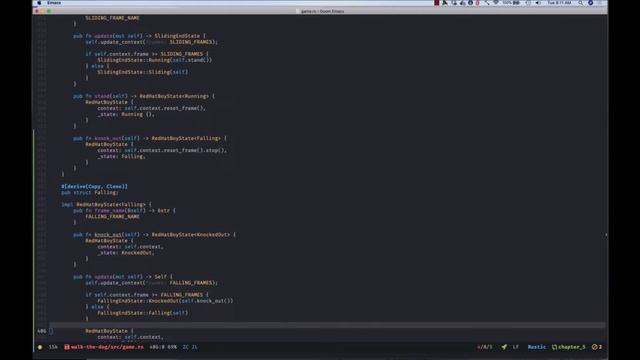Click the #[derive(Copy, Clone)] attribute

(x=94, y=187)
